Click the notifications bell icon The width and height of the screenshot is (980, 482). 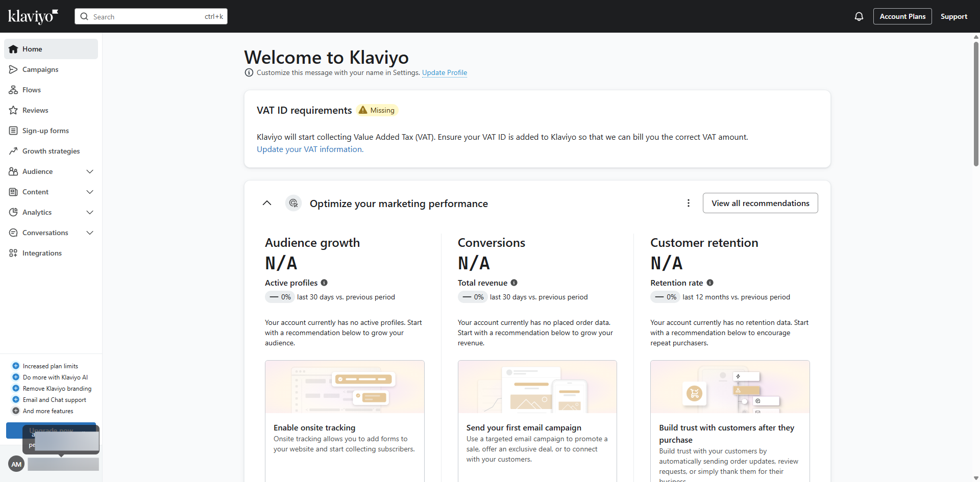point(859,16)
